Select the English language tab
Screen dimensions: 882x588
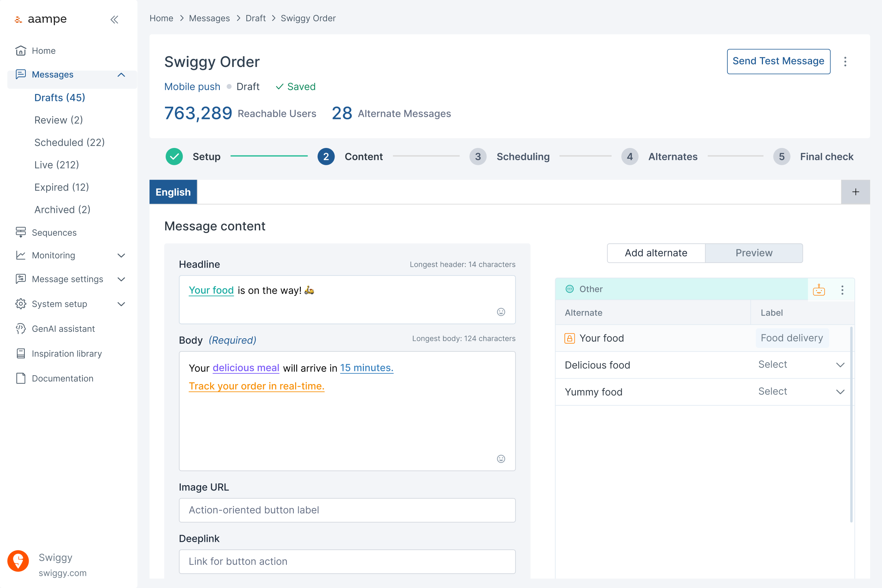click(x=173, y=192)
